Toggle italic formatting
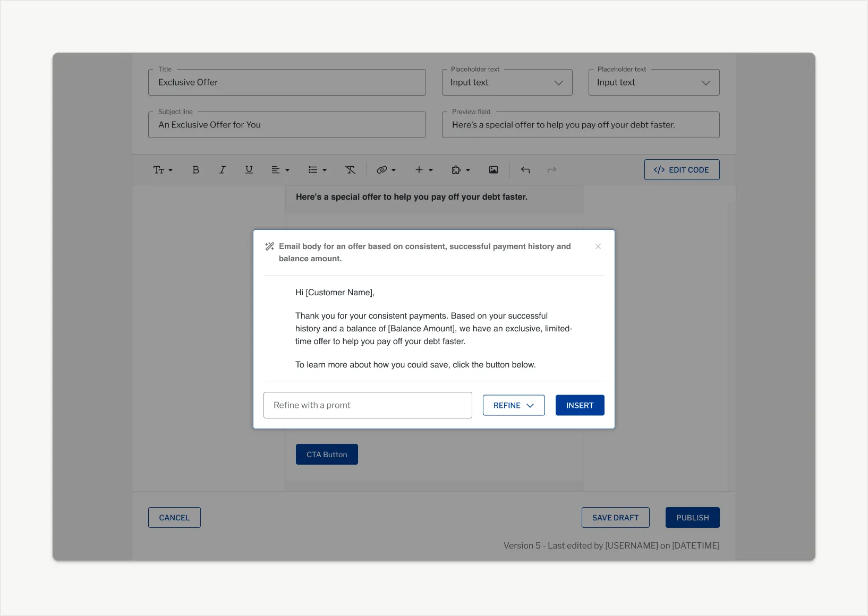 tap(222, 170)
